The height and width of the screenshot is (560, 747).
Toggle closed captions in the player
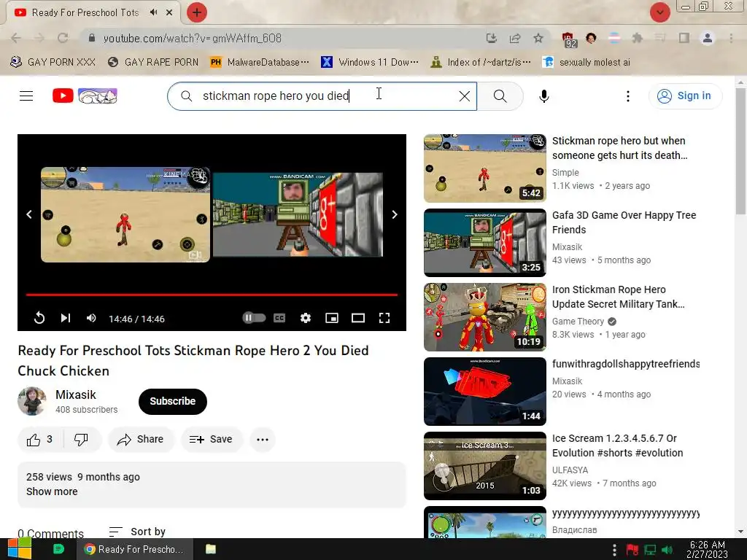click(279, 318)
